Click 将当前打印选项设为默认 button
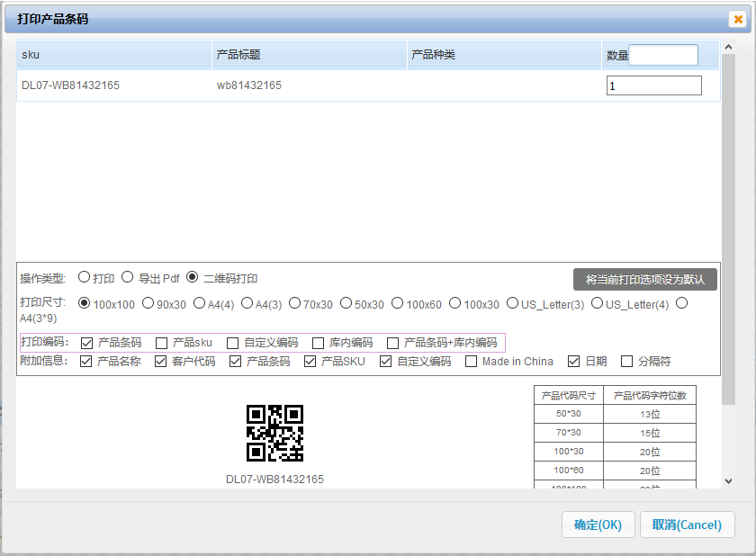756x556 pixels. click(645, 279)
